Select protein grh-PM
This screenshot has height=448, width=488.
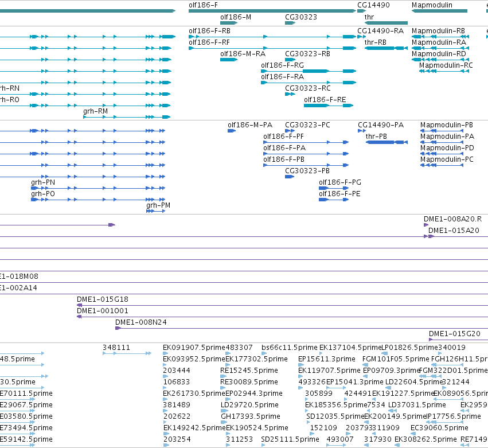(x=158, y=206)
